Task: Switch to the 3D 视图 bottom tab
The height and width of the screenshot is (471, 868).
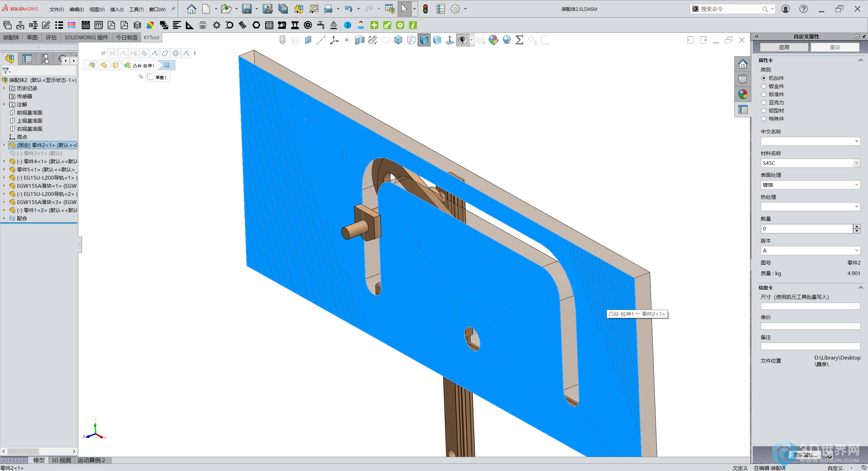Action: pos(61,460)
